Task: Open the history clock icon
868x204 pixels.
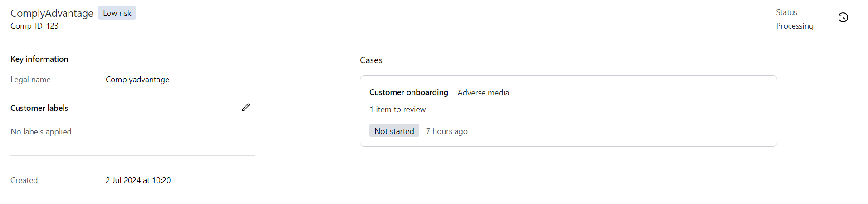Action: pos(843,17)
